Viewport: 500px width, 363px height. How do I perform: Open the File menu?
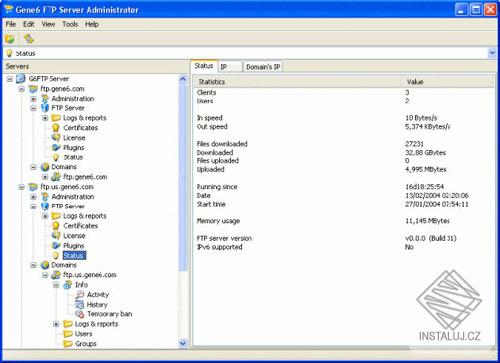11,24
